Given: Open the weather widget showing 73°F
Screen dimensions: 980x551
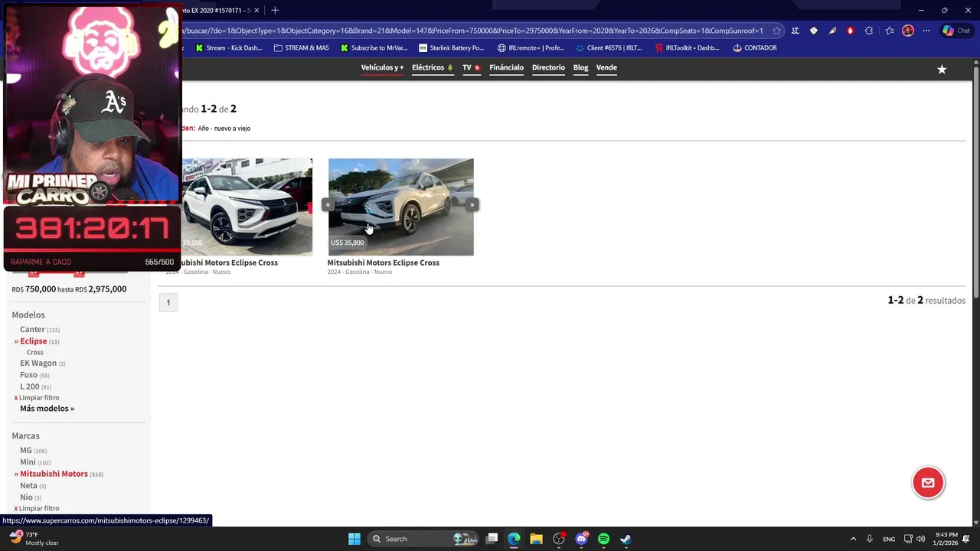Looking at the screenshot, I should point(32,539).
